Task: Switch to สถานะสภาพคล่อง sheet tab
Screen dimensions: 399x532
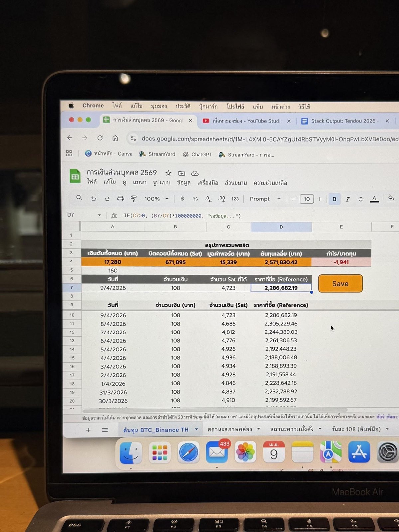Action: [x=230, y=429]
